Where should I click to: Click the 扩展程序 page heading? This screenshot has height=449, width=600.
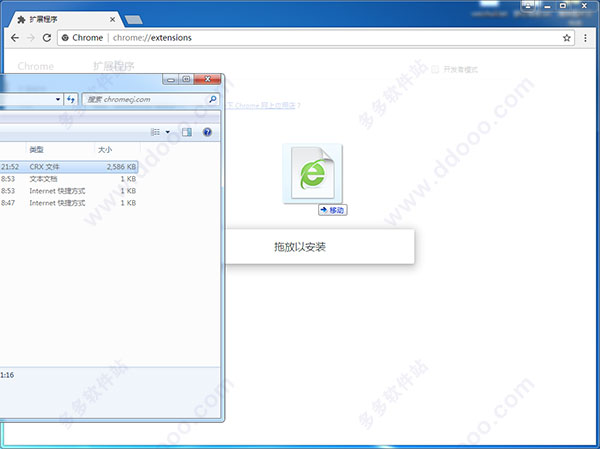pyautogui.click(x=114, y=66)
